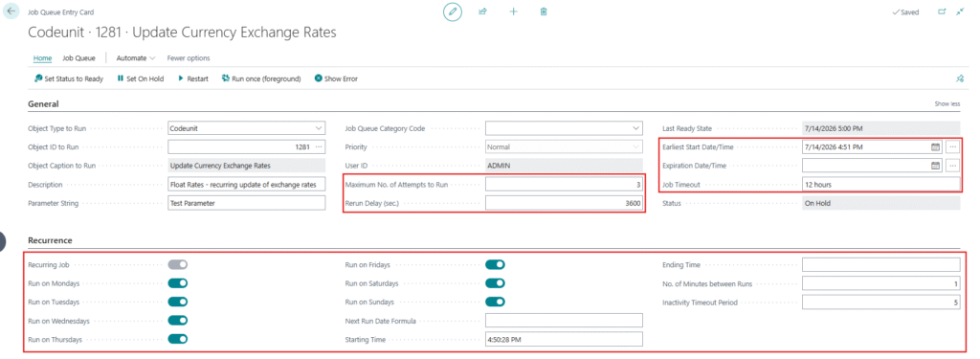Click the Ending Time field
This screenshot has height=359, width=980.
(881, 264)
